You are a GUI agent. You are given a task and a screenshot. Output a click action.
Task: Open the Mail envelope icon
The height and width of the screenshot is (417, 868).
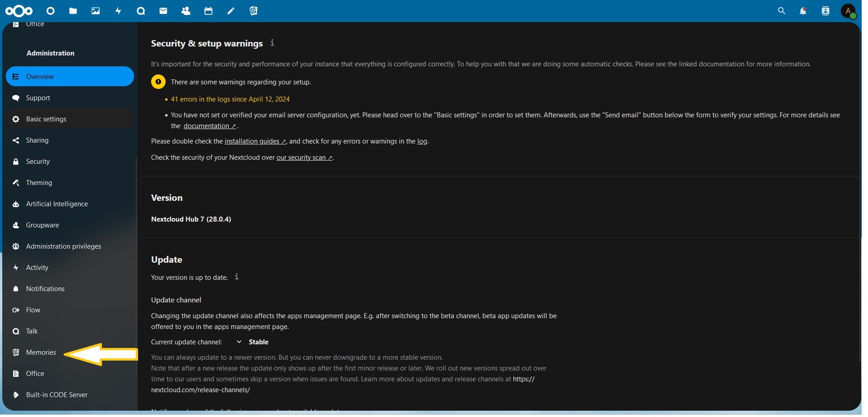coord(165,11)
